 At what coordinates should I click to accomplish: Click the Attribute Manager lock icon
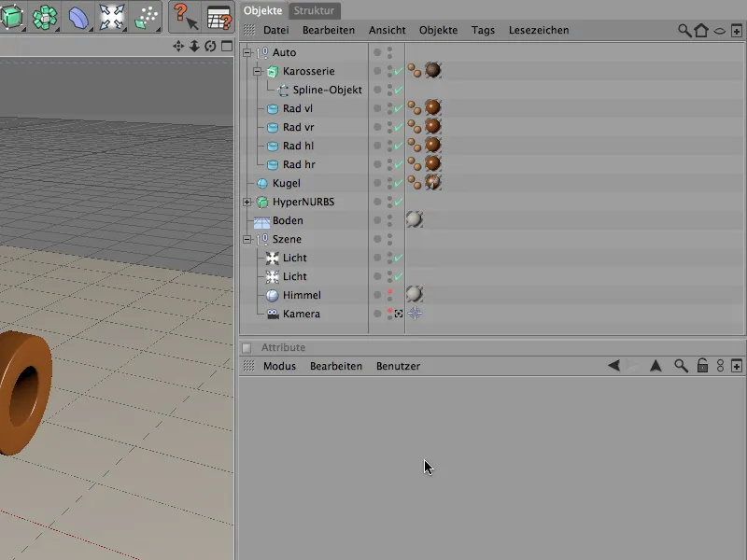(702, 366)
